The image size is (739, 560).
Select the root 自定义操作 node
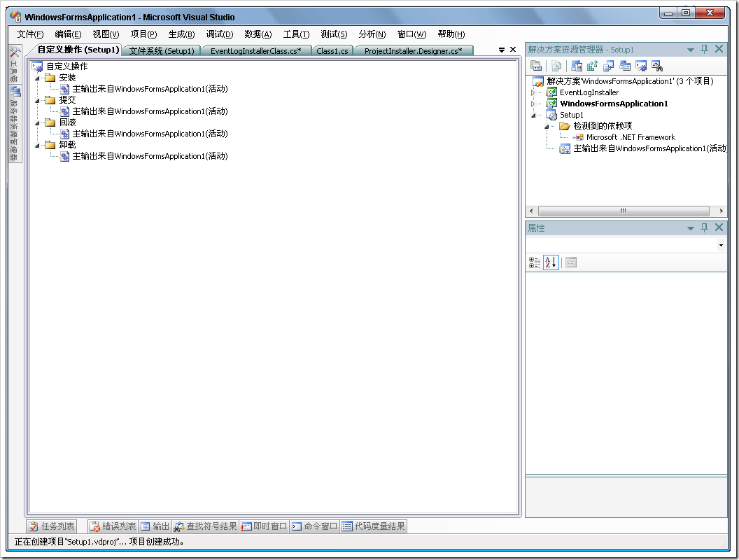coord(67,66)
